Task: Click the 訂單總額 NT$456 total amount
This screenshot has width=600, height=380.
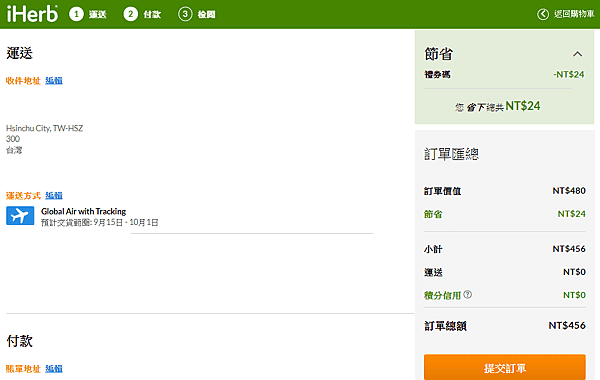Action: (x=567, y=326)
